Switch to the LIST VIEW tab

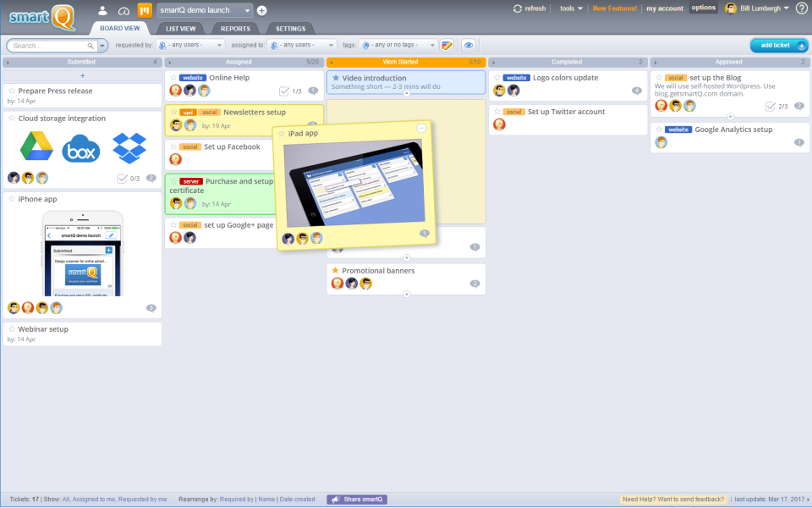coord(179,27)
